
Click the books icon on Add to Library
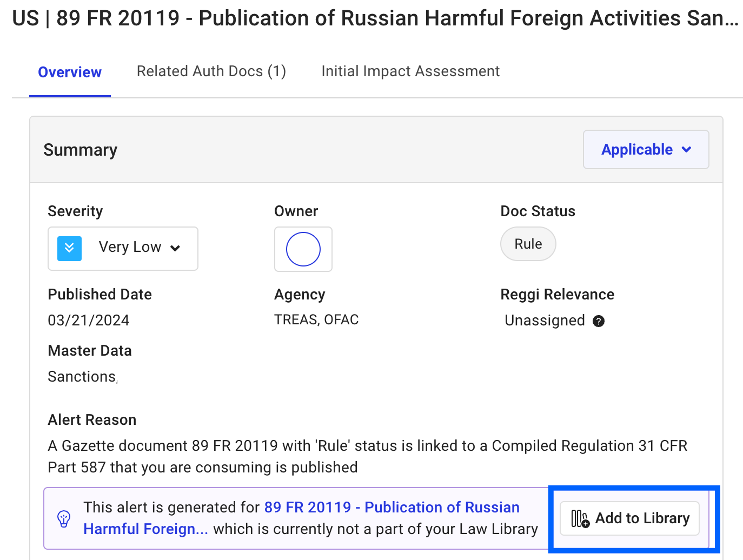[580, 518]
